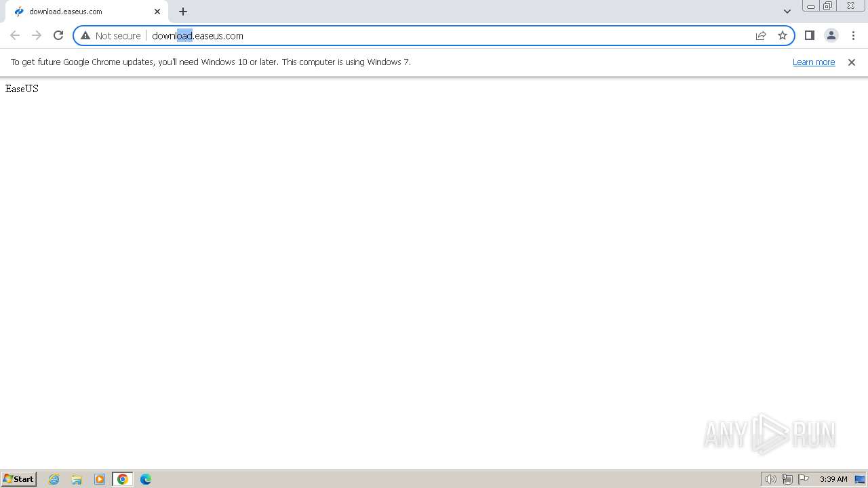Image resolution: width=868 pixels, height=488 pixels.
Task: Launch Microsoft Edge from taskbar
Action: 146,479
